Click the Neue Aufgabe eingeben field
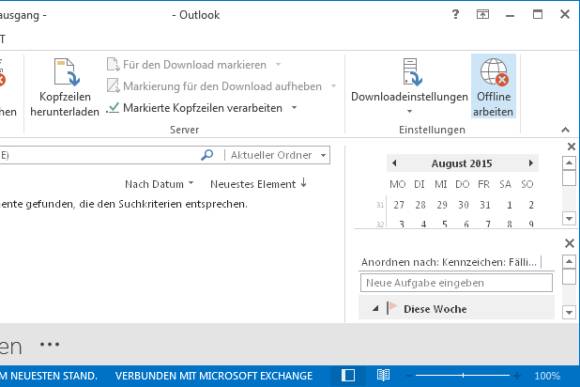580x387 pixels. 456,283
